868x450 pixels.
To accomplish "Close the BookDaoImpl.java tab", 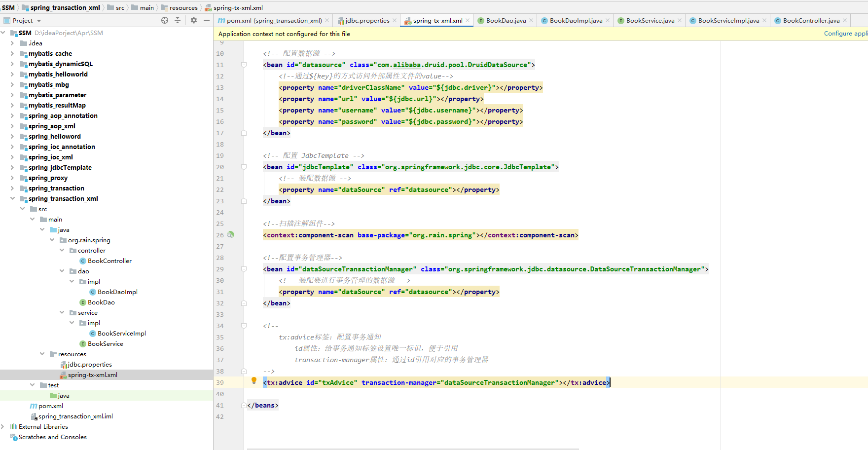I will (608, 20).
